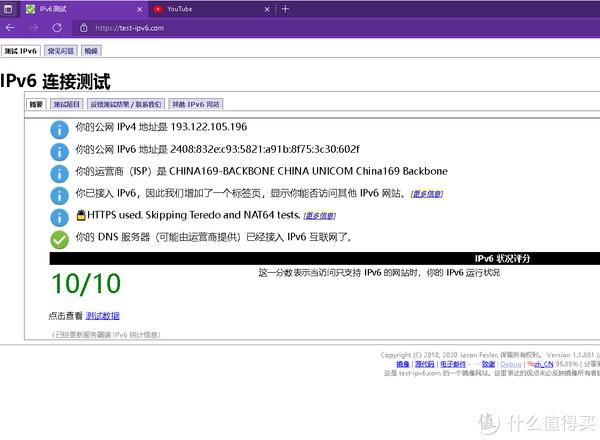Select the 测试 IPv6 page tab
The height and width of the screenshot is (440, 600).
point(21,51)
